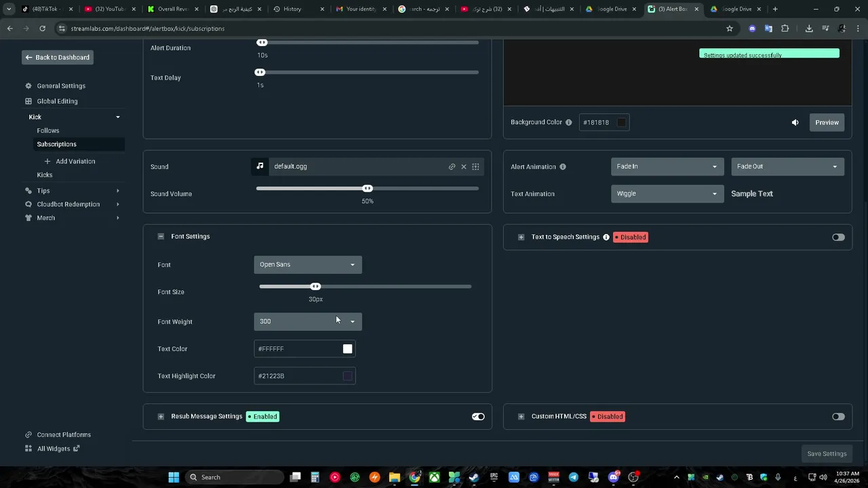868x488 pixels.
Task: Open the white Text Color swatch
Action: click(347, 349)
